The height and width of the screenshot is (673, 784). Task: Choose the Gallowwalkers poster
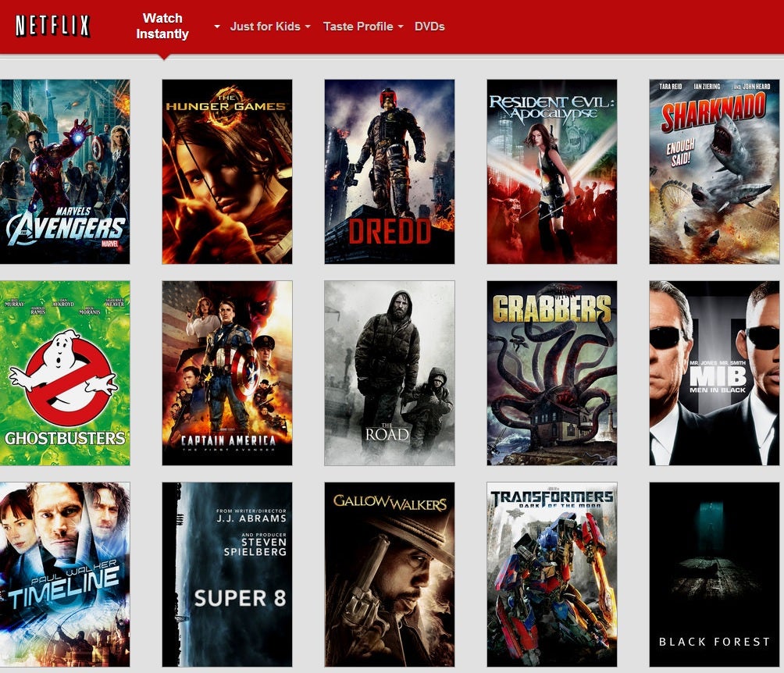coord(390,575)
